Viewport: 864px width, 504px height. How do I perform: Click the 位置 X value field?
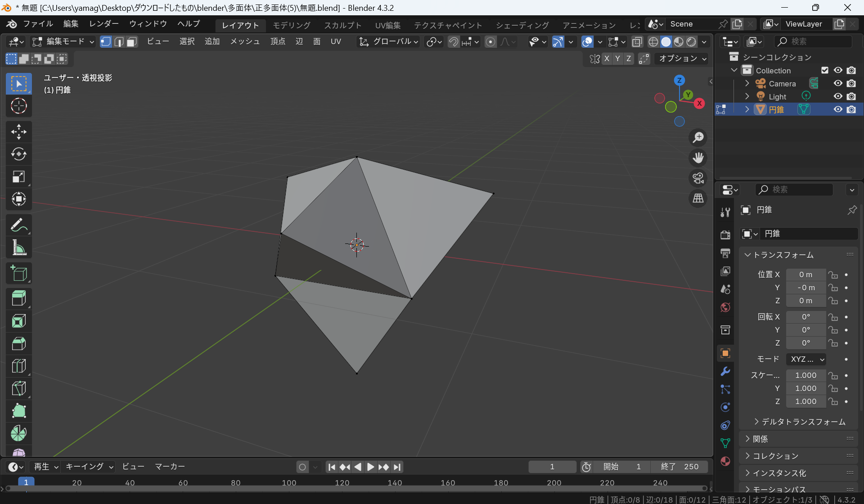click(x=806, y=274)
